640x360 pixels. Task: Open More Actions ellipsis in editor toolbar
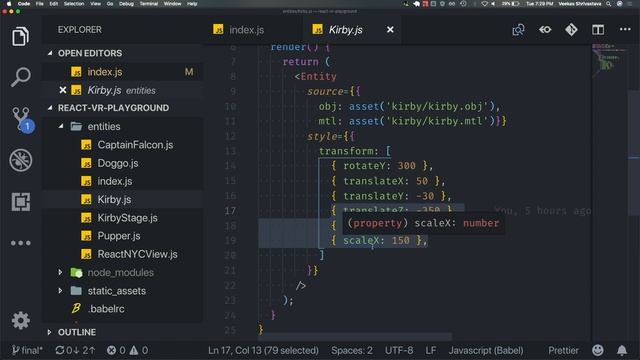click(x=625, y=29)
